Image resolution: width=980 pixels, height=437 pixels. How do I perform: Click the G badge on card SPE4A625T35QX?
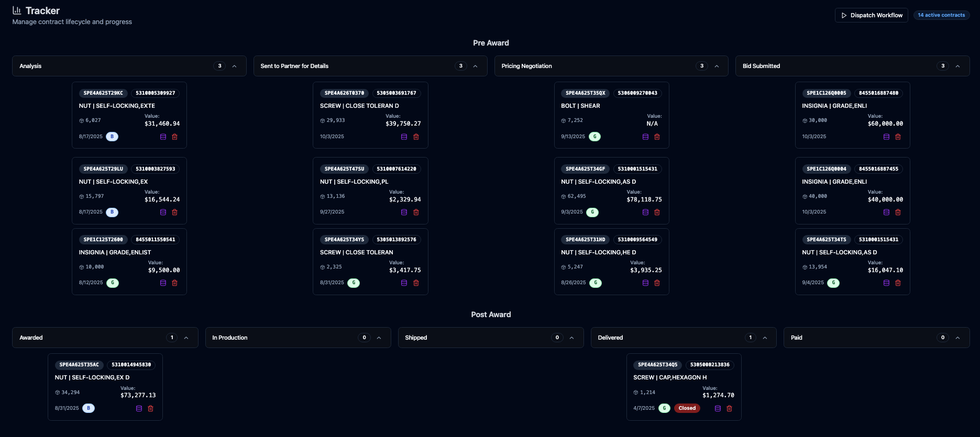pyautogui.click(x=594, y=137)
